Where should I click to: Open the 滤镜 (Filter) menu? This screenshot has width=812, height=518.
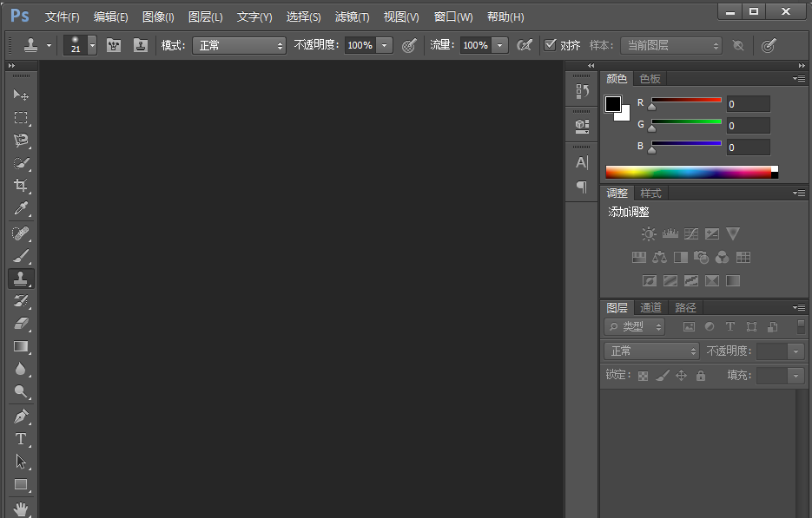pos(352,16)
